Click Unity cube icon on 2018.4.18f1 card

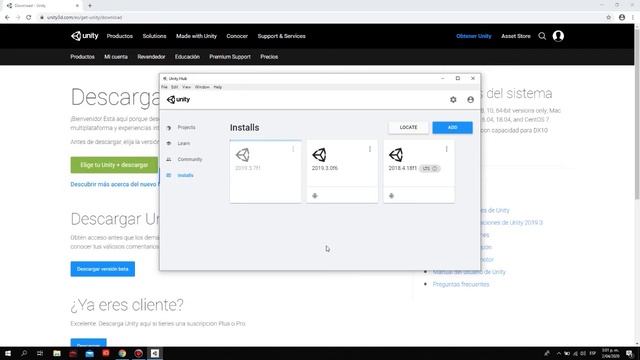[396, 155]
